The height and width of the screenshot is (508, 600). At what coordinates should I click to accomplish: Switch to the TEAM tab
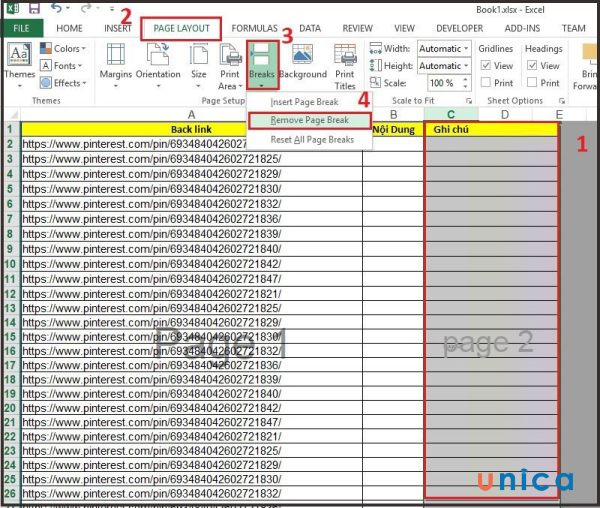click(x=574, y=28)
